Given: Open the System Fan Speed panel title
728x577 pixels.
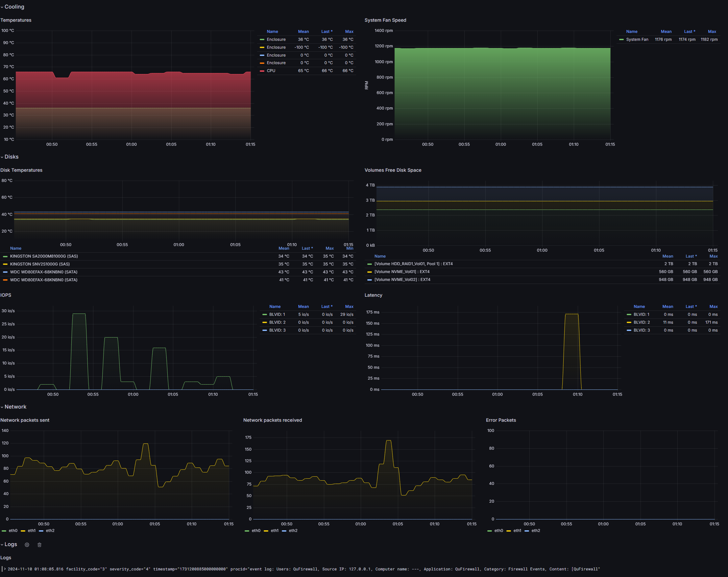Looking at the screenshot, I should pyautogui.click(x=385, y=20).
